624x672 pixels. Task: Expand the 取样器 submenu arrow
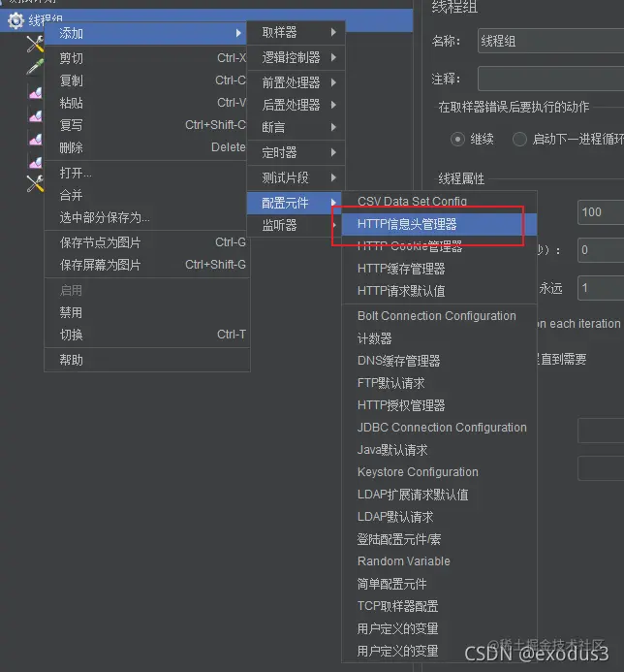tap(333, 32)
